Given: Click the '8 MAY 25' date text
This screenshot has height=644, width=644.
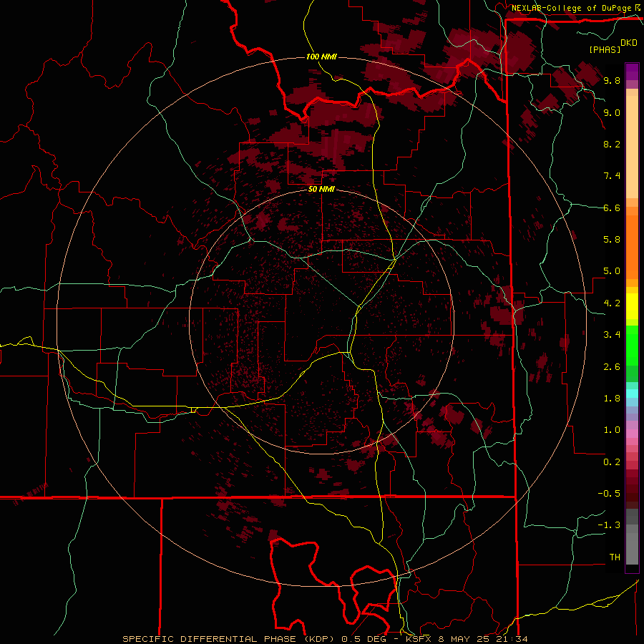Looking at the screenshot, I should [465, 639].
